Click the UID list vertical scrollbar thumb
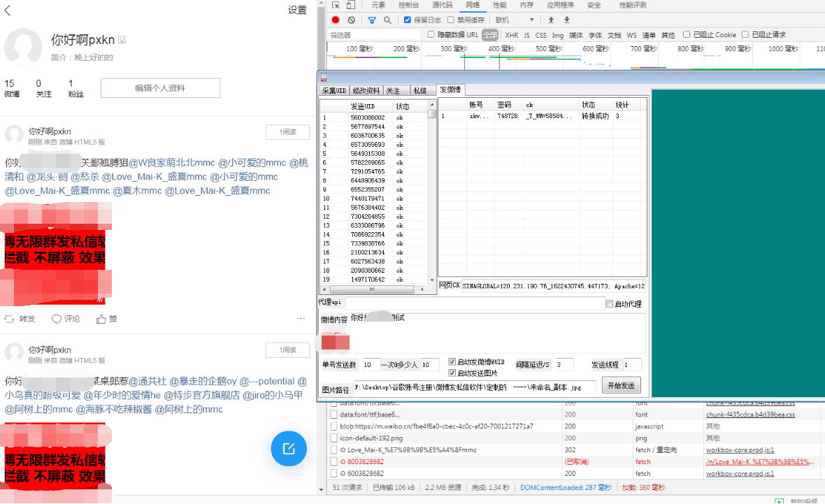Image resolution: width=825 pixels, height=504 pixels. coord(432,114)
